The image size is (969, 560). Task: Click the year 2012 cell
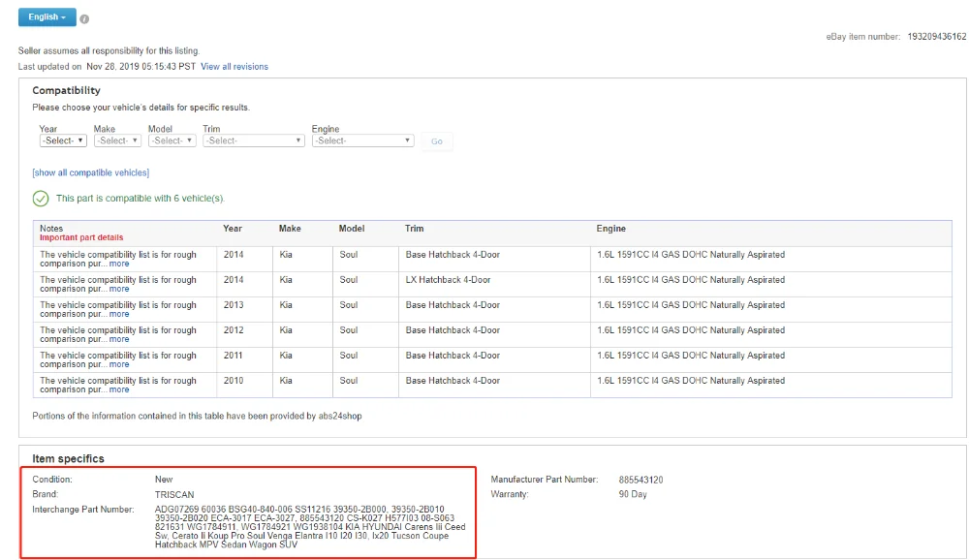[x=234, y=330]
